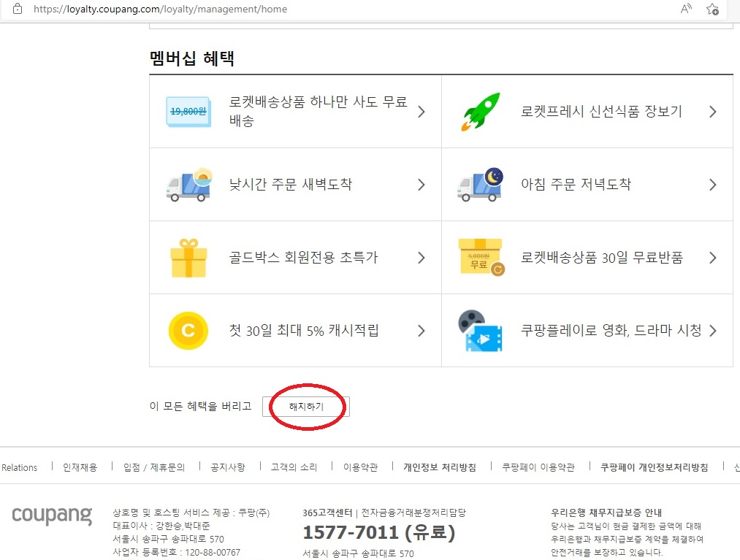Click the free return box icon
The image size is (740, 560).
pos(481,257)
